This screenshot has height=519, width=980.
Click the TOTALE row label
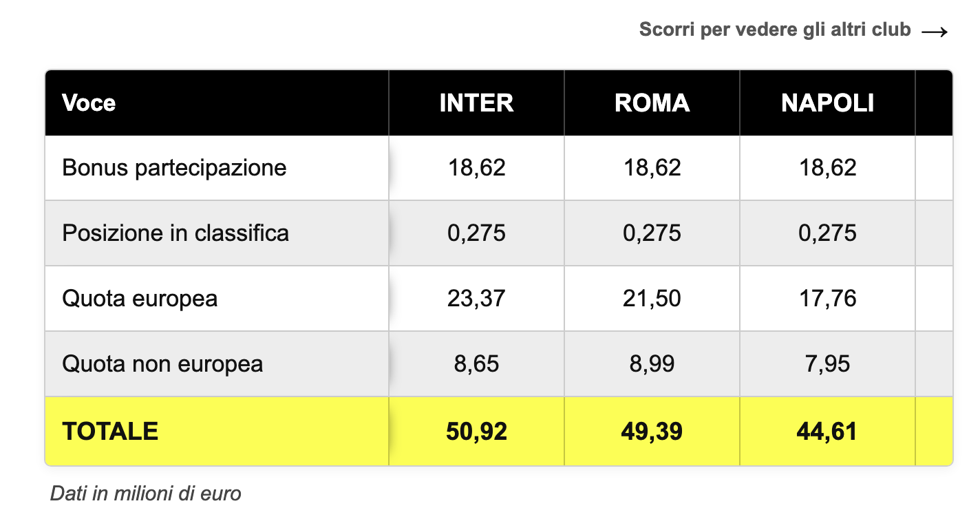pos(110,432)
